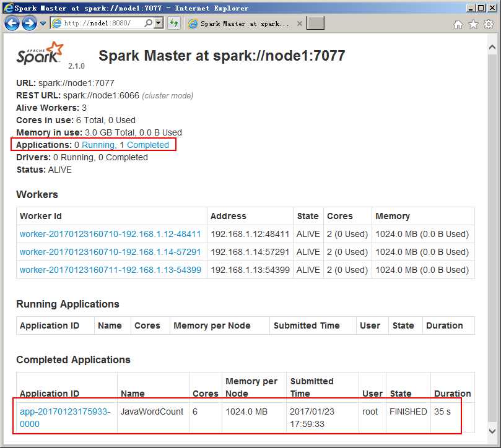
Task: Open worker link for 192.168.1.13-54399
Action: [x=110, y=270]
